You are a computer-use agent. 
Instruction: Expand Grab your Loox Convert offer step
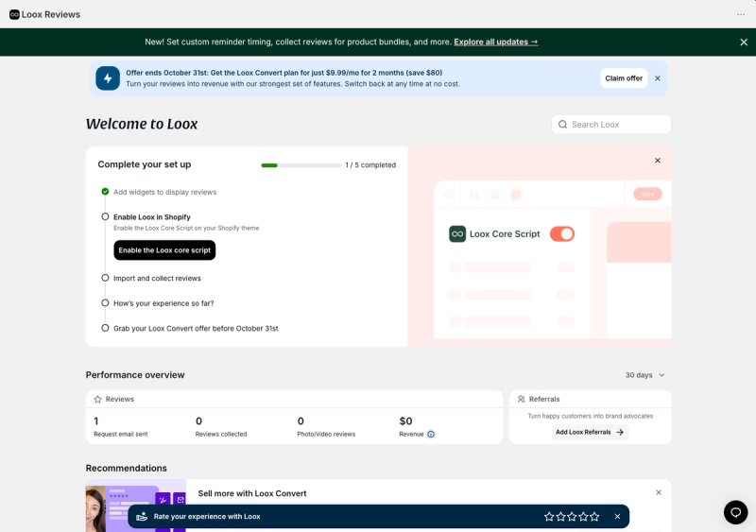click(x=196, y=329)
